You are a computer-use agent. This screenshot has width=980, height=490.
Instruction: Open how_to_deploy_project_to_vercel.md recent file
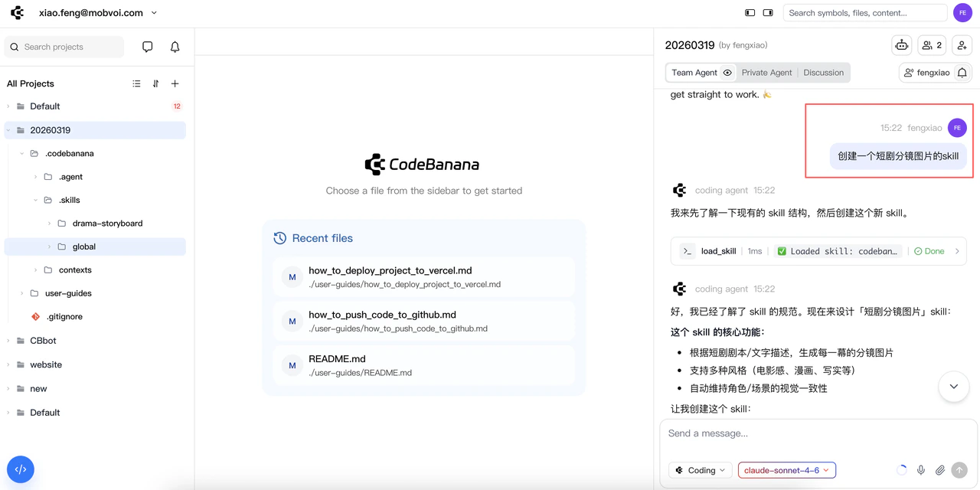[x=424, y=276]
